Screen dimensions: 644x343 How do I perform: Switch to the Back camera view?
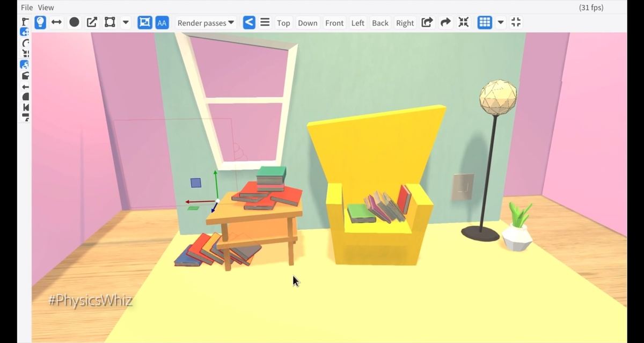[x=380, y=23]
